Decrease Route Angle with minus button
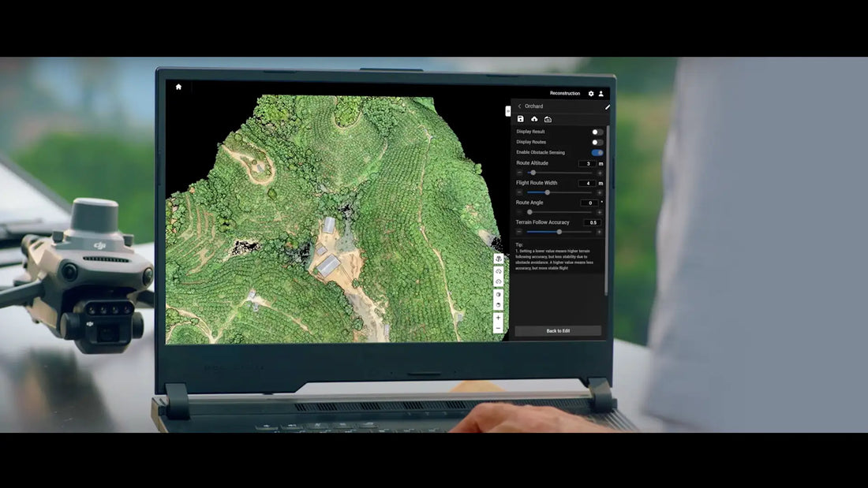868x488 pixels. (x=519, y=212)
